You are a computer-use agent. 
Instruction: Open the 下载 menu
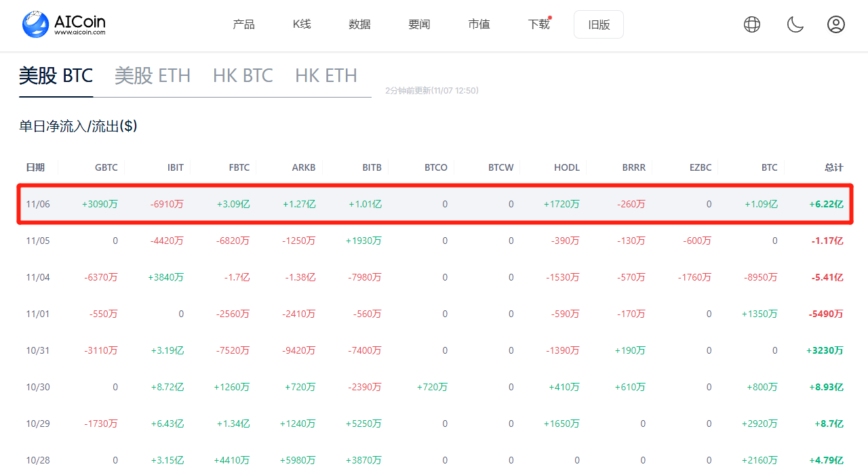click(x=538, y=24)
